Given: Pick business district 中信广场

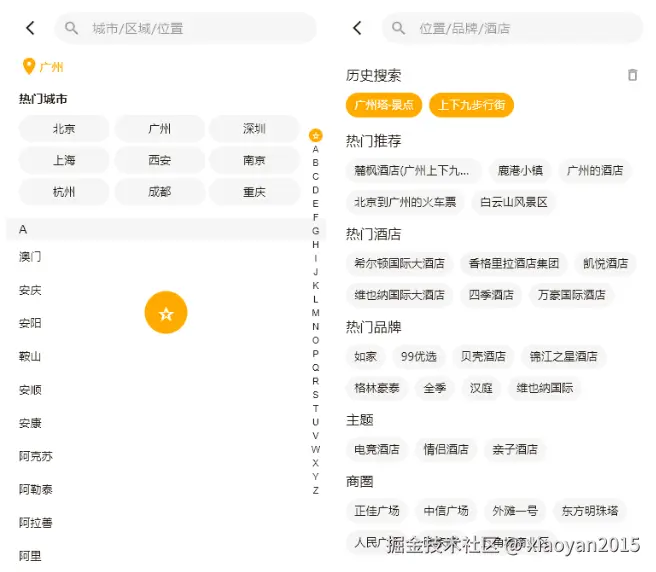Looking at the screenshot, I should (446, 511).
